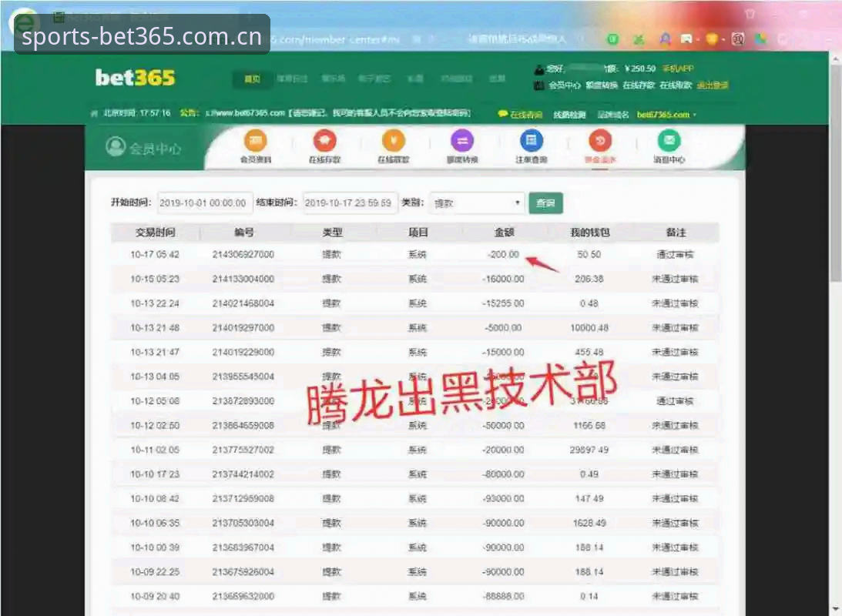Click the -88888.00 amount cell
This screenshot has height=616, width=842.
pyautogui.click(x=503, y=596)
